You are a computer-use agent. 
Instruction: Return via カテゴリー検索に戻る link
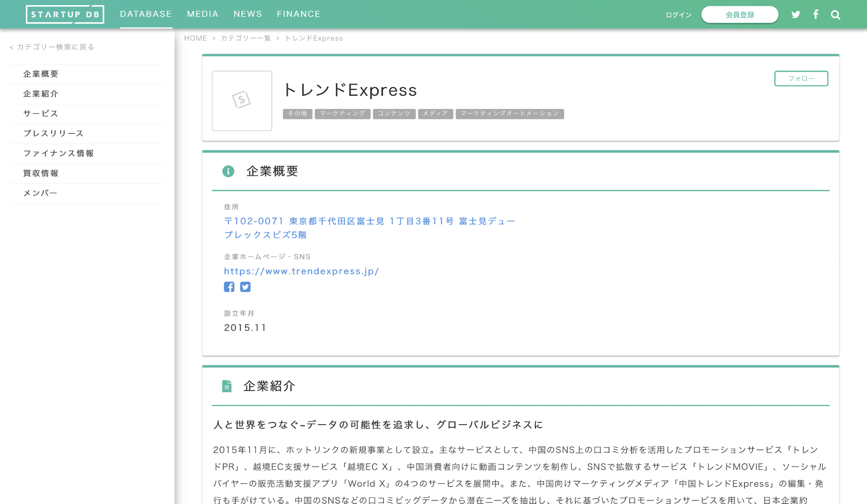[x=52, y=47]
